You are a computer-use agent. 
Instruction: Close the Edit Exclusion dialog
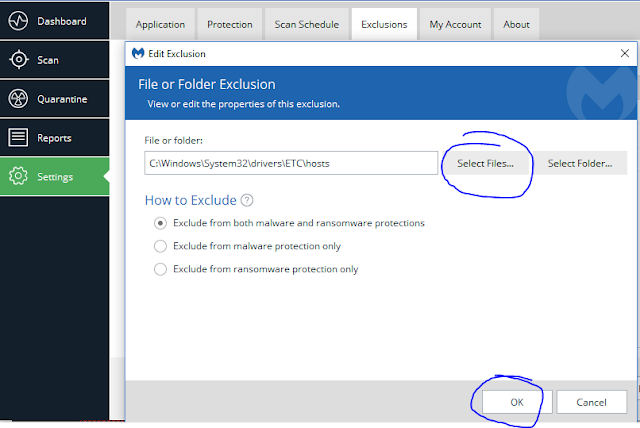[624, 53]
